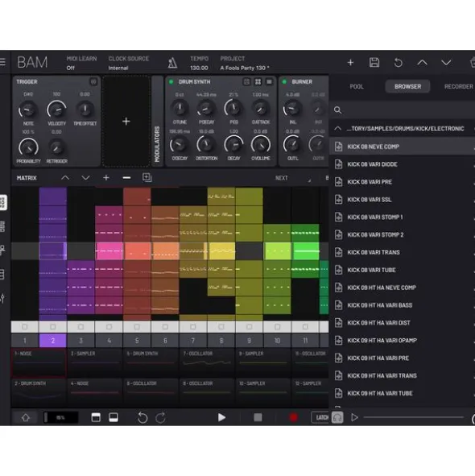Select KICK 08 VARI DIODE sample
This screenshot has height=476, width=475.
pyautogui.click(x=403, y=164)
